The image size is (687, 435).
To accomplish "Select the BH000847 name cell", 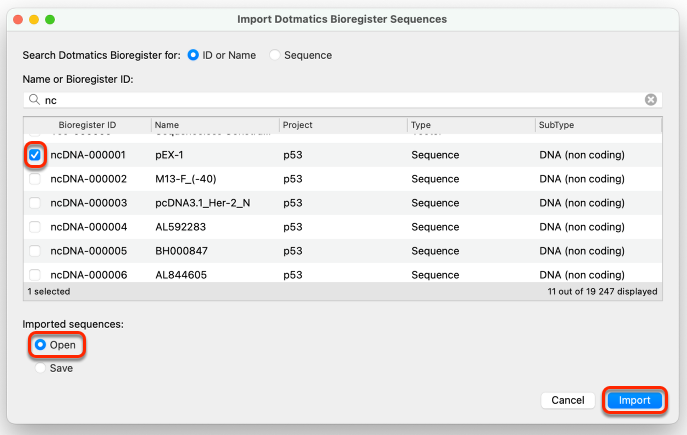I will pos(181,251).
